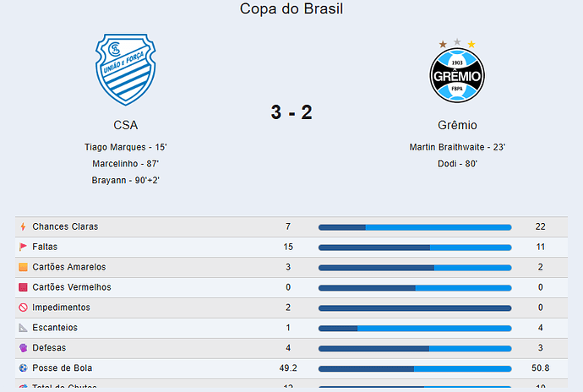Click the corner flag icon beside Escanteios
The width and height of the screenshot is (583, 392).
[x=23, y=328]
